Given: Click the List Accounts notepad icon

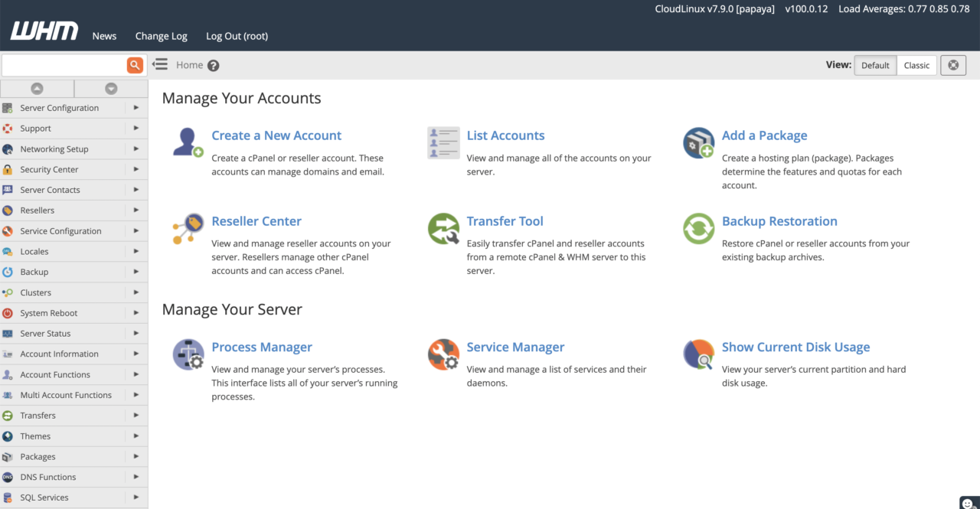Looking at the screenshot, I should click(x=443, y=142).
